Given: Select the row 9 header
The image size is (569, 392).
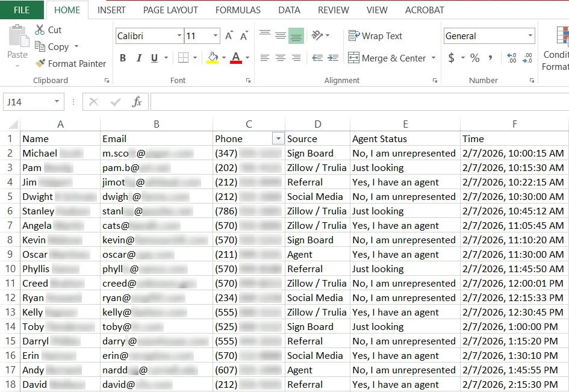Looking at the screenshot, I should [x=10, y=255].
